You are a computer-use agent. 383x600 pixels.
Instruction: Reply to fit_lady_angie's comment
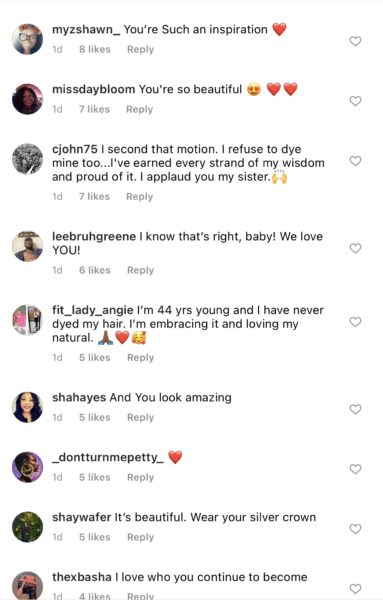pos(140,358)
